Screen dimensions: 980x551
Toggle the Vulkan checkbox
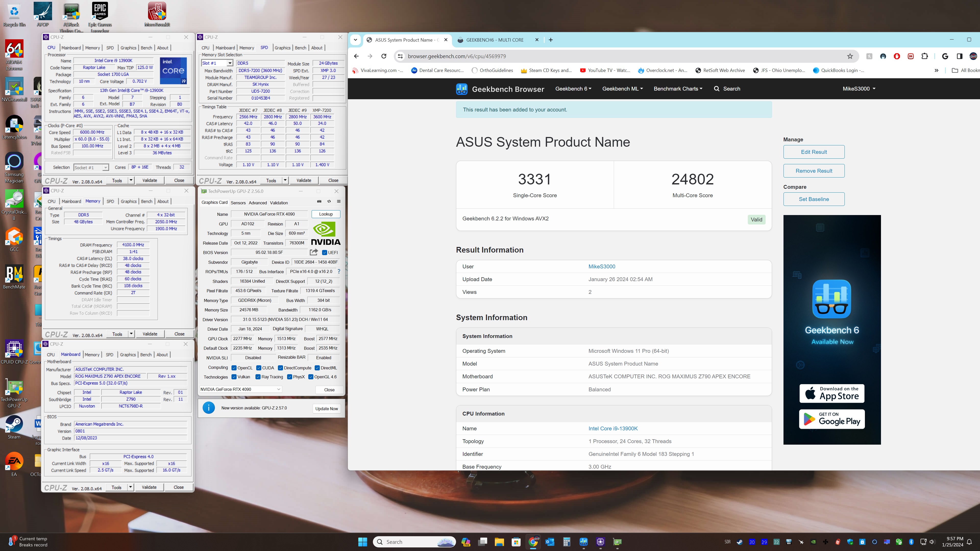(x=234, y=377)
